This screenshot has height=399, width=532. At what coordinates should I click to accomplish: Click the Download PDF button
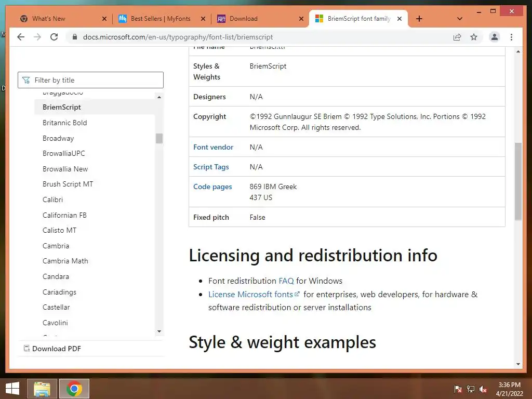point(52,349)
